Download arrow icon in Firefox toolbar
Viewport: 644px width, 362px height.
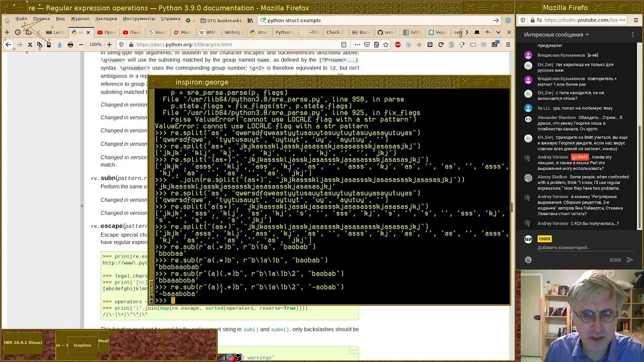[x=59, y=45]
